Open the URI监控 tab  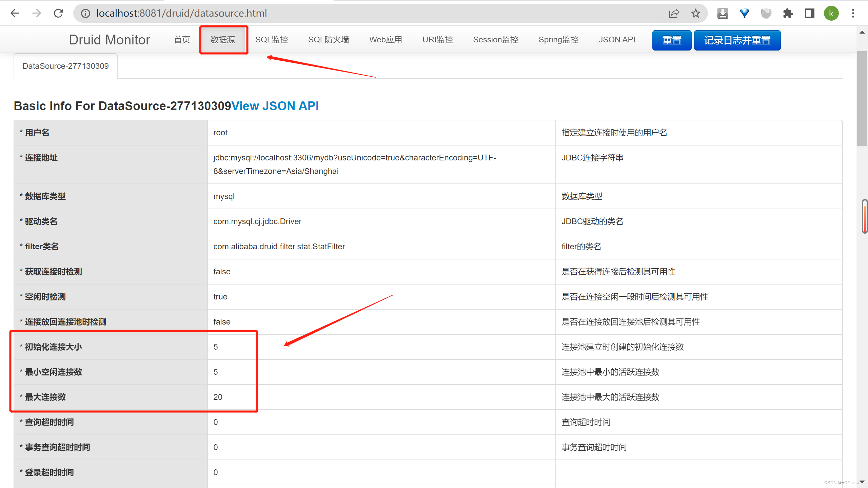pos(438,40)
